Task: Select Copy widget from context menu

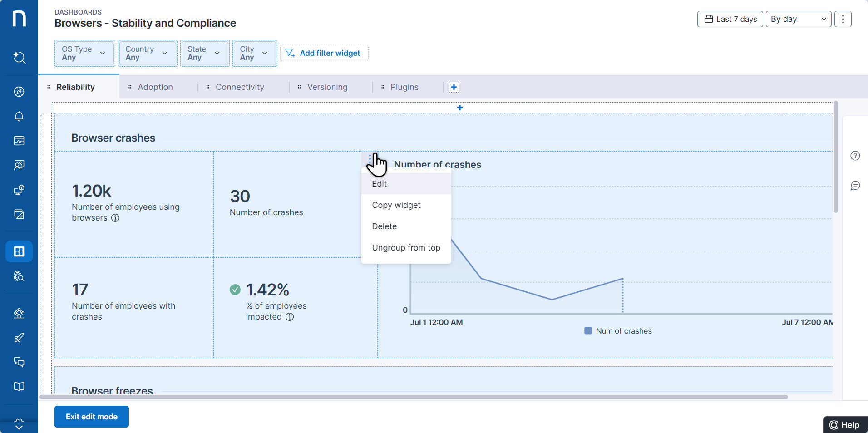Action: [x=396, y=205]
